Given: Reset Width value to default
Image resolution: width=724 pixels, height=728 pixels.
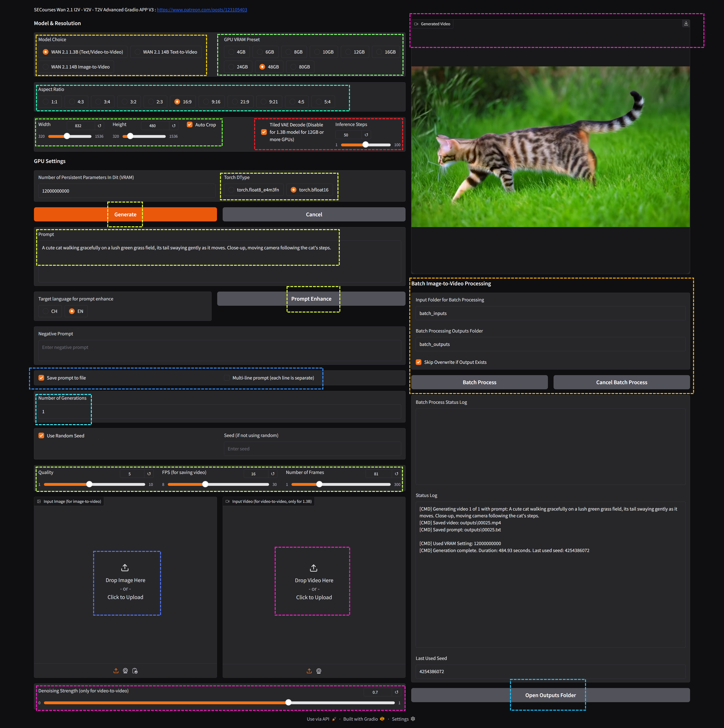Looking at the screenshot, I should pyautogui.click(x=99, y=126).
